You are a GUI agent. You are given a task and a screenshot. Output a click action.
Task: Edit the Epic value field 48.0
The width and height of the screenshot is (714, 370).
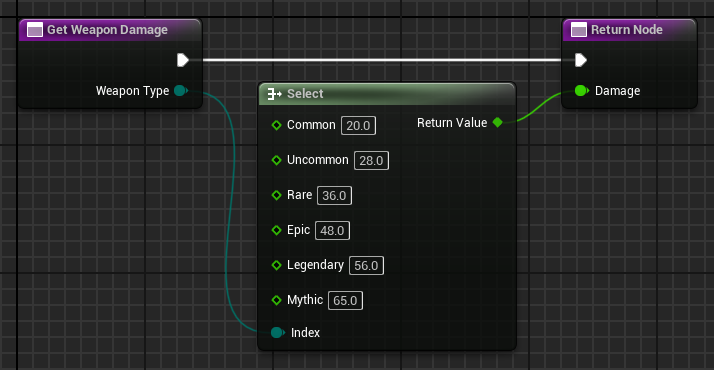332,231
